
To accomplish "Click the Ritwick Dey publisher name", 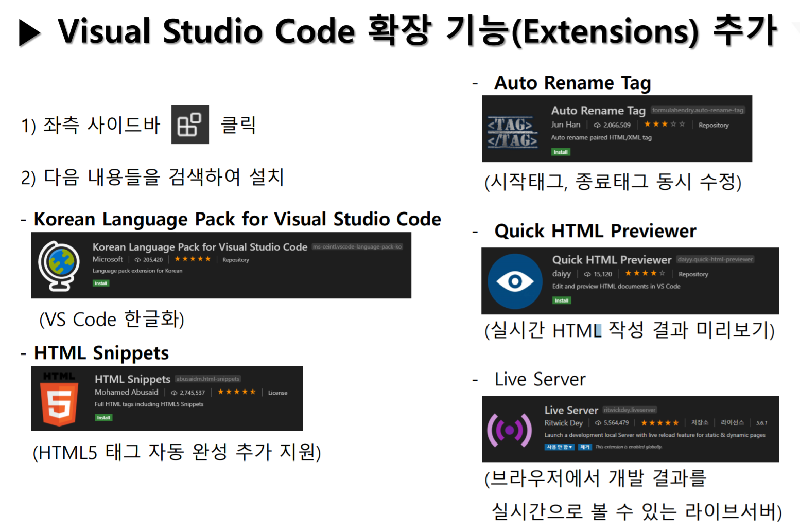I will pos(564,423).
